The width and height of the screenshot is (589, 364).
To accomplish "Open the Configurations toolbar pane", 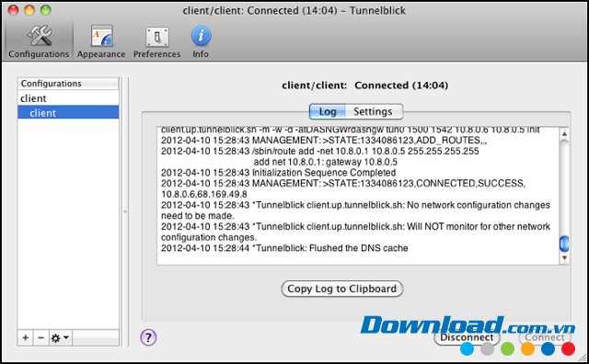I will point(39,41).
